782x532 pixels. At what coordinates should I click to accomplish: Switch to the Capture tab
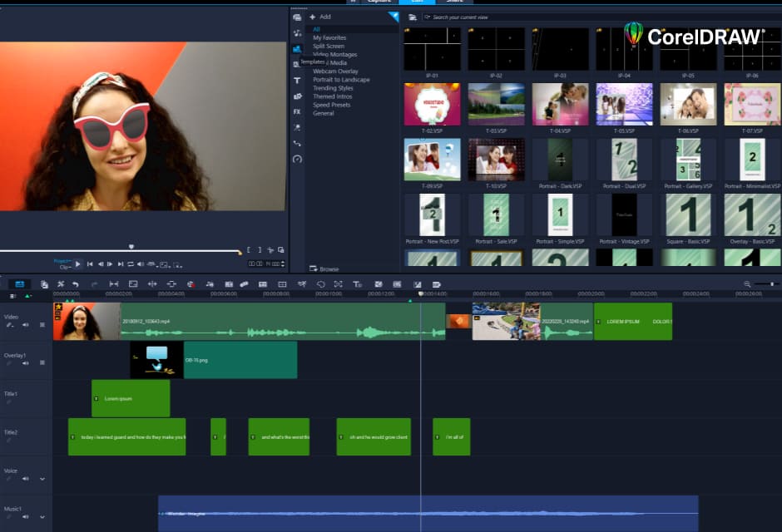(379, 2)
